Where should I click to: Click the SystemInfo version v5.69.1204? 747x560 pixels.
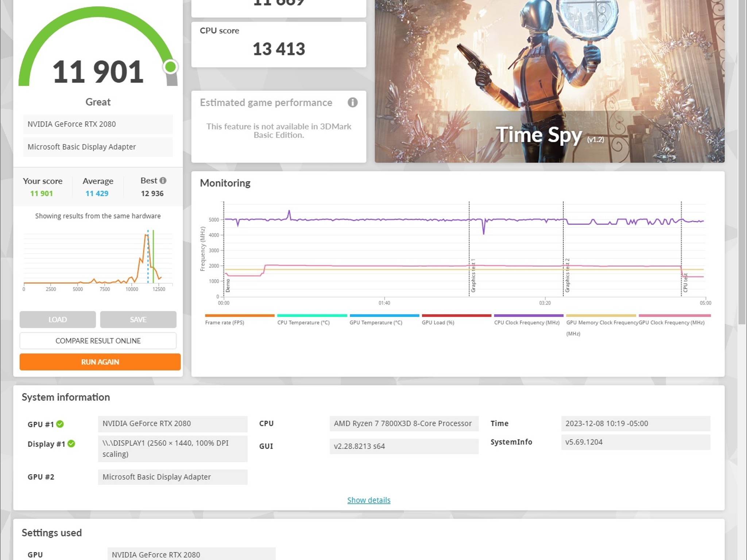point(635,442)
